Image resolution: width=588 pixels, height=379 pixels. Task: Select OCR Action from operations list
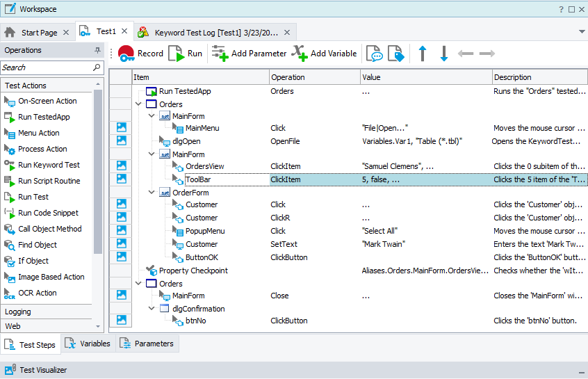(x=38, y=293)
